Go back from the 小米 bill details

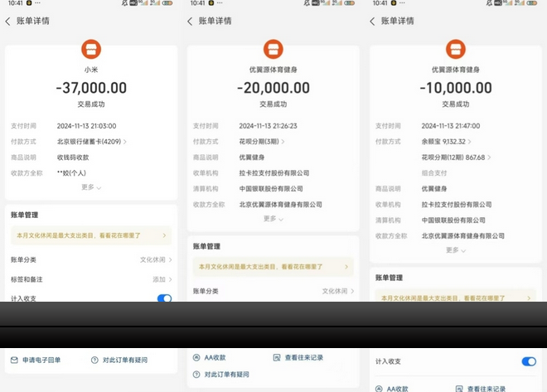coord(7,22)
